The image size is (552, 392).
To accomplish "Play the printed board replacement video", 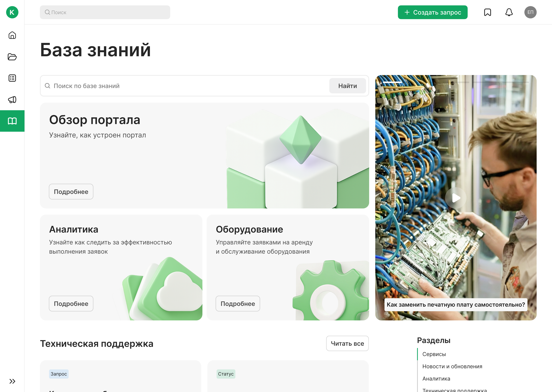I will (x=456, y=198).
